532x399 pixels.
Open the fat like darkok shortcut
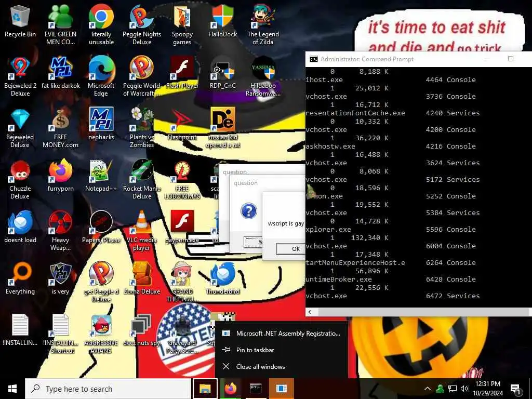60,73
